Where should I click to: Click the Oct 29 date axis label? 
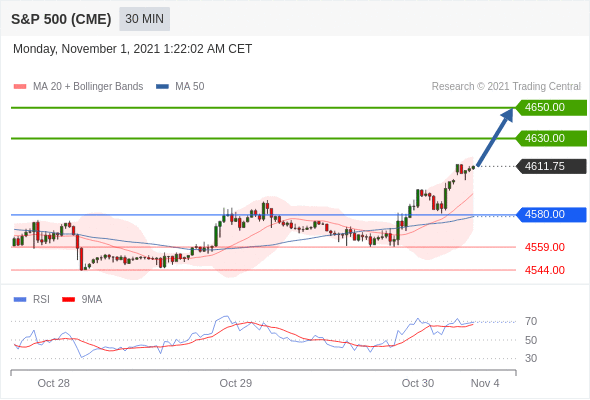point(236,383)
